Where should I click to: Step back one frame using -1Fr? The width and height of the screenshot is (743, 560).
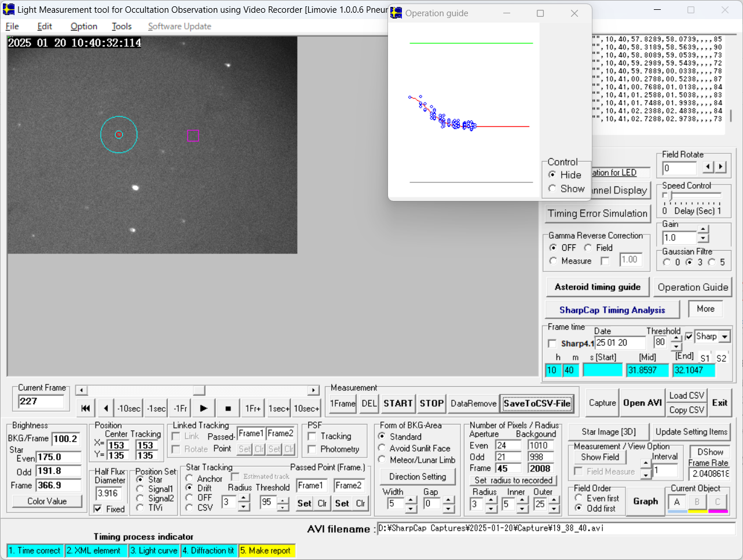coord(180,408)
